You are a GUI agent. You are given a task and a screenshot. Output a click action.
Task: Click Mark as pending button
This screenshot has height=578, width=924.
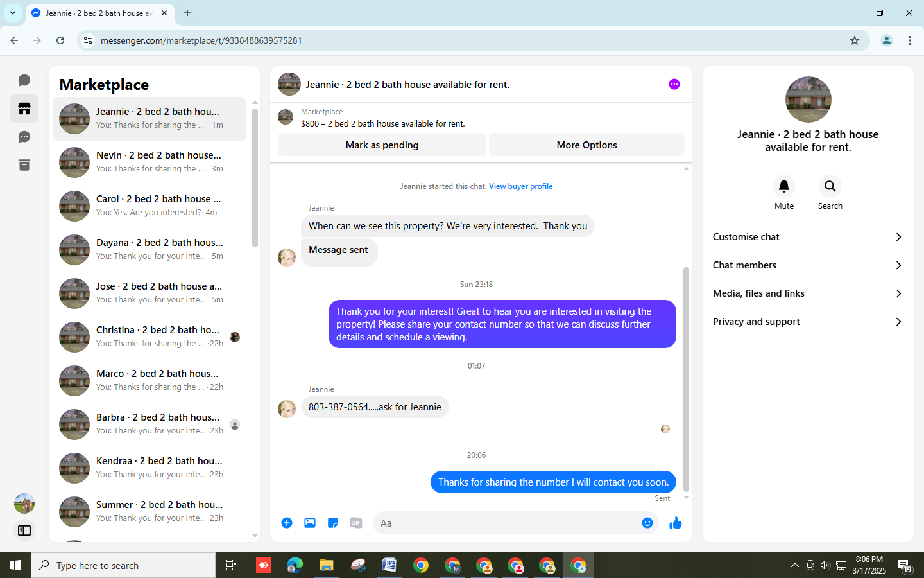coord(382,144)
